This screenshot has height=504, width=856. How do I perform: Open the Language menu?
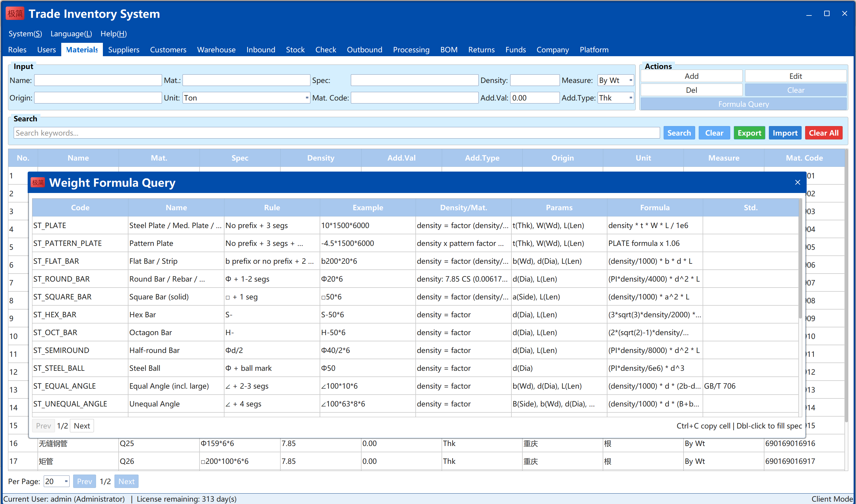pyautogui.click(x=71, y=34)
